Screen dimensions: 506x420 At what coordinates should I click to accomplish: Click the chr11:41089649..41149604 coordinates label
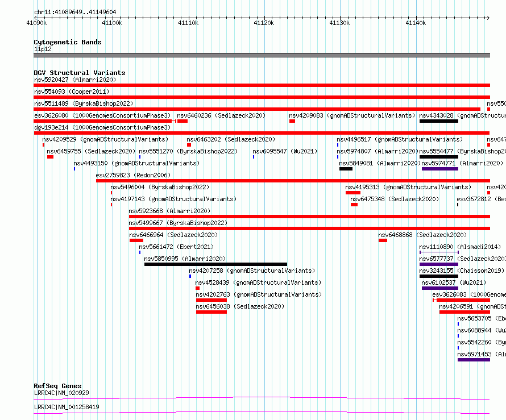pyautogui.click(x=75, y=12)
